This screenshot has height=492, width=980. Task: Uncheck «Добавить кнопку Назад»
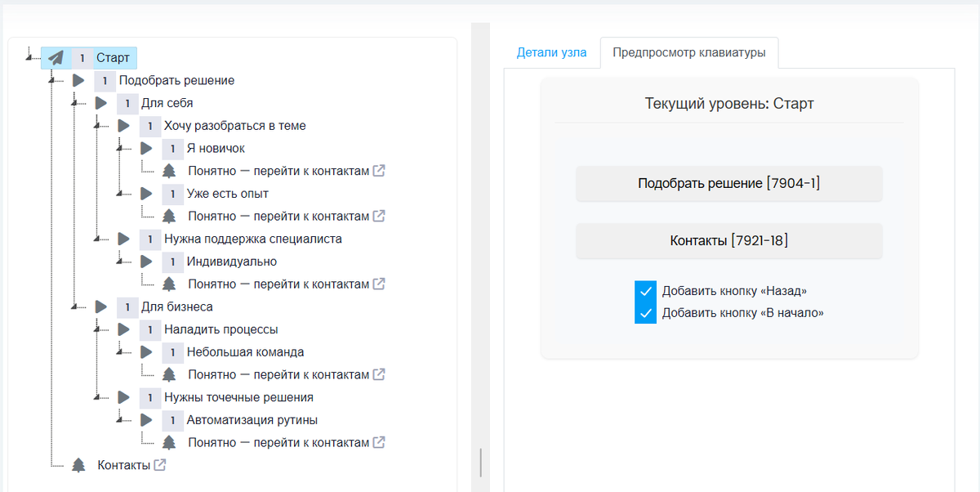645,290
